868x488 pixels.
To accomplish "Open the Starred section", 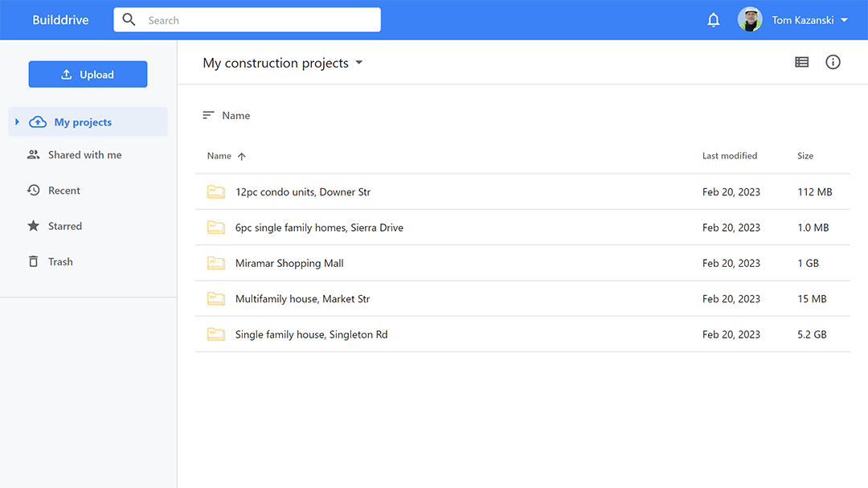I will 65,226.
